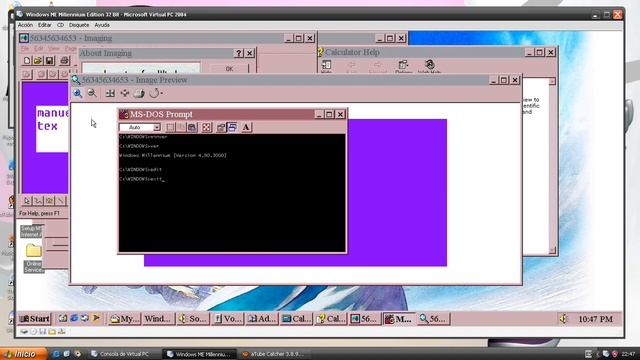Screen dimensions: 640x360
Task: Click Zoom Out in Image Preview toolbar
Action: 92,93
